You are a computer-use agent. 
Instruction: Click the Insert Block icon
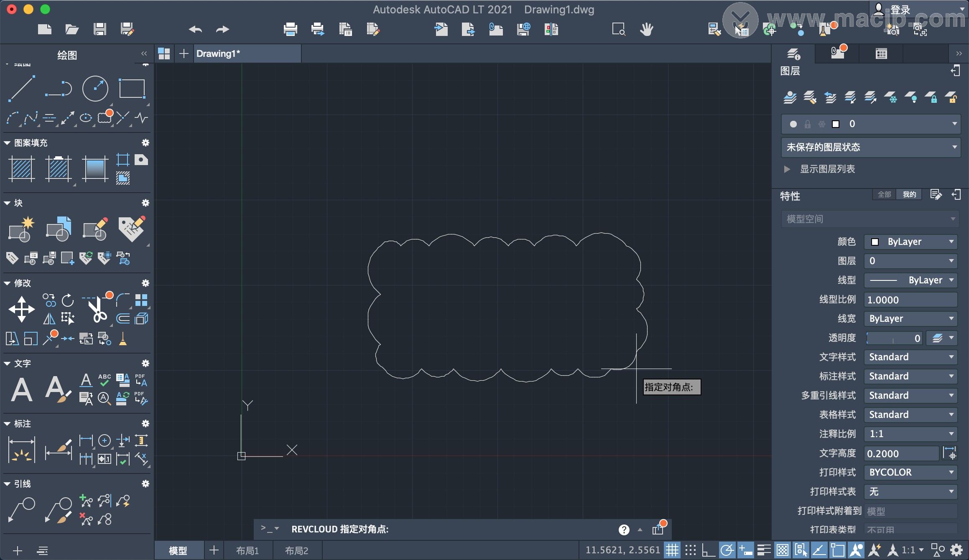[x=59, y=229]
